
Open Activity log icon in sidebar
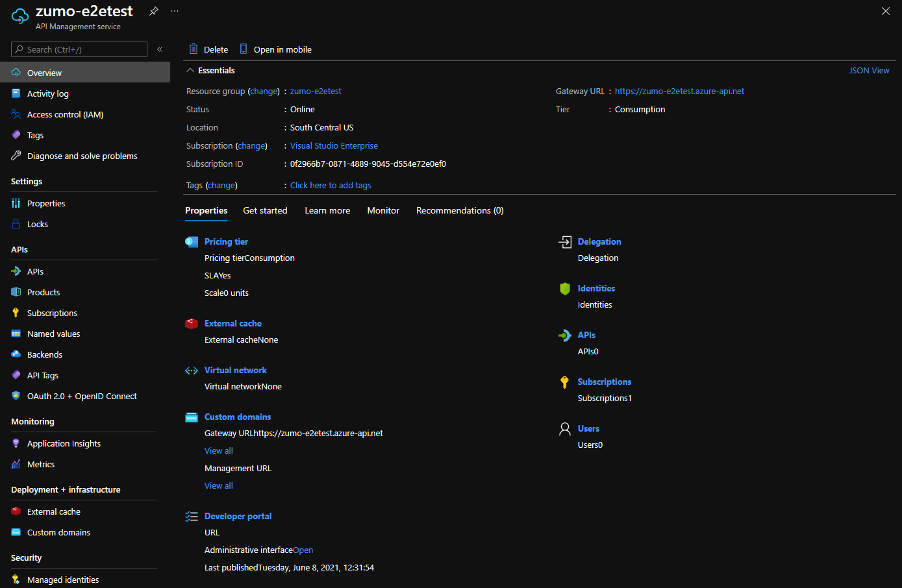tap(16, 93)
